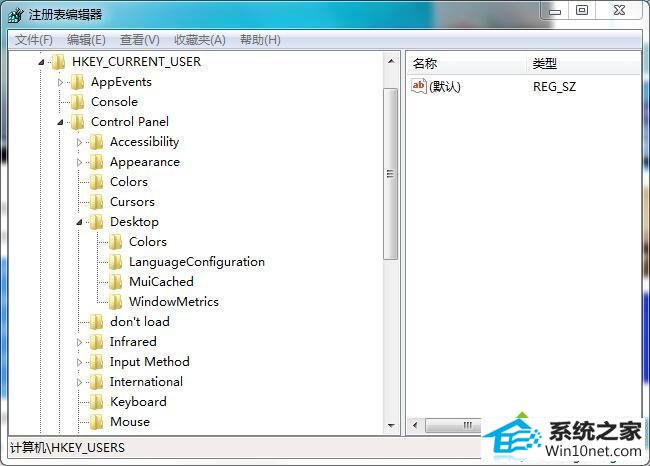
Task: Click the LanguageConfiguration folder icon
Action: [x=116, y=262]
